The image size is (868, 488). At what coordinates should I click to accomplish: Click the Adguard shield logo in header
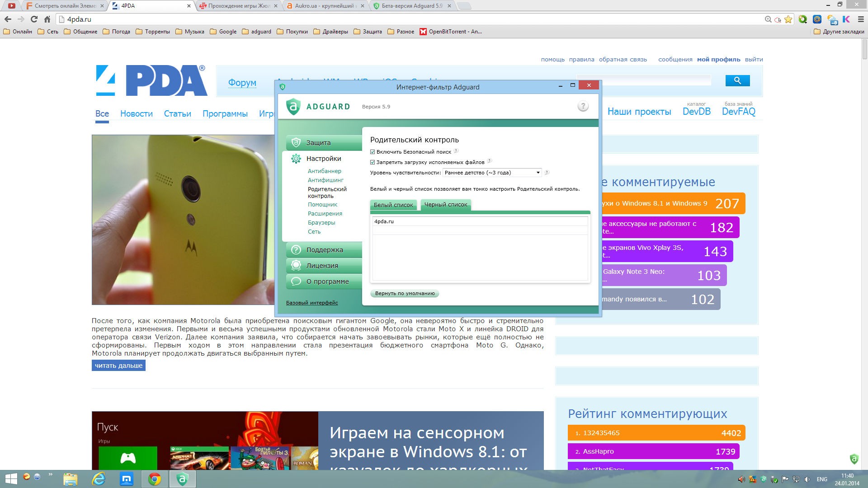[293, 107]
